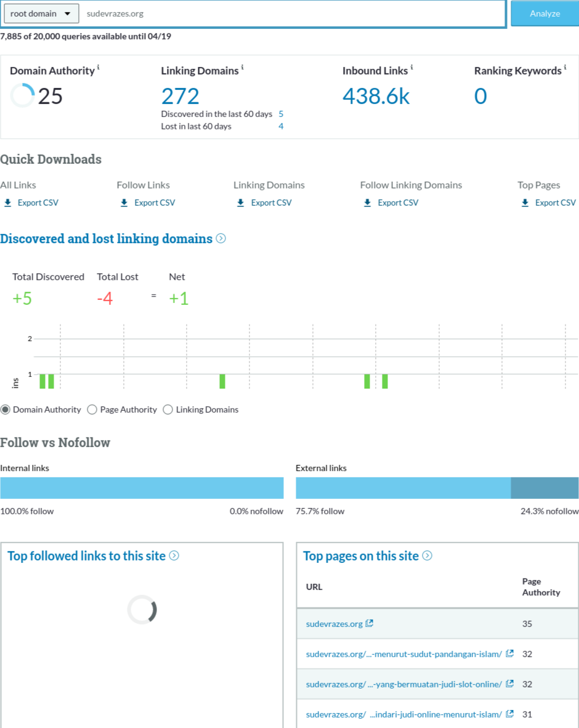
Task: Click the 272 linking domains number
Action: coord(180,96)
